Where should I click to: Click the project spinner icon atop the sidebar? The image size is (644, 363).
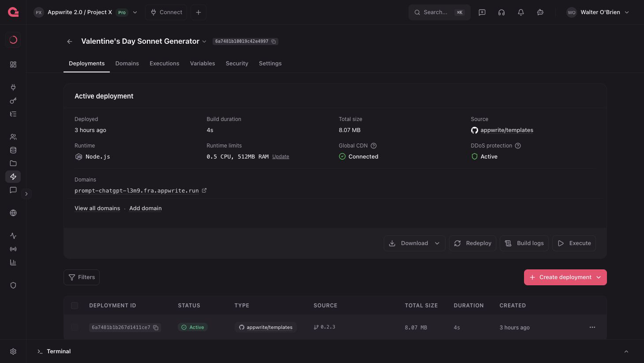tap(13, 40)
